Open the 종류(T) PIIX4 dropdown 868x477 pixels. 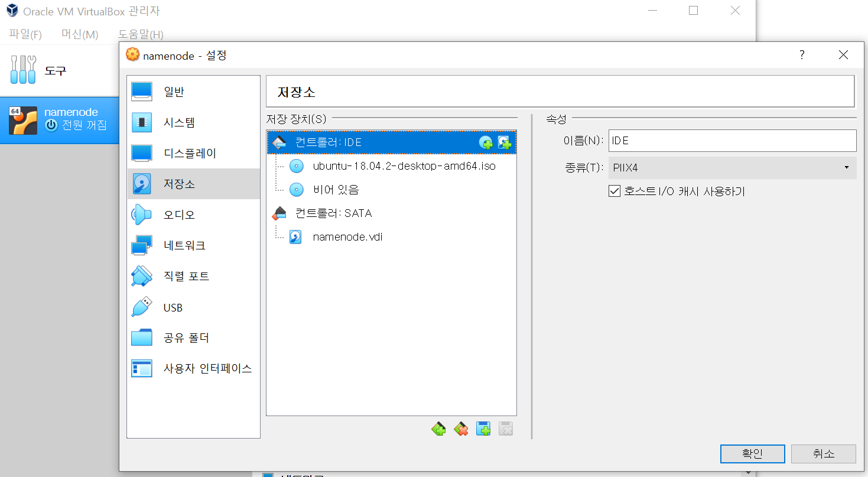tap(732, 168)
